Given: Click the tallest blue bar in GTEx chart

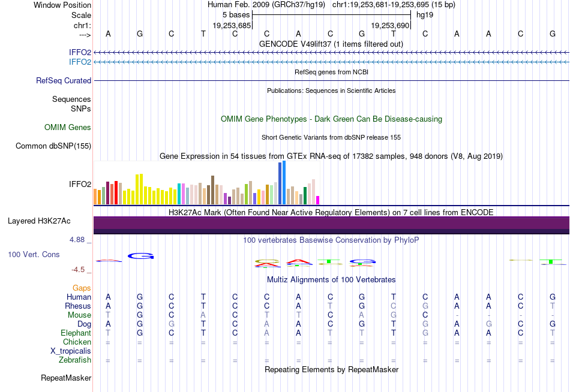Looking at the screenshot, I should coord(284,183).
